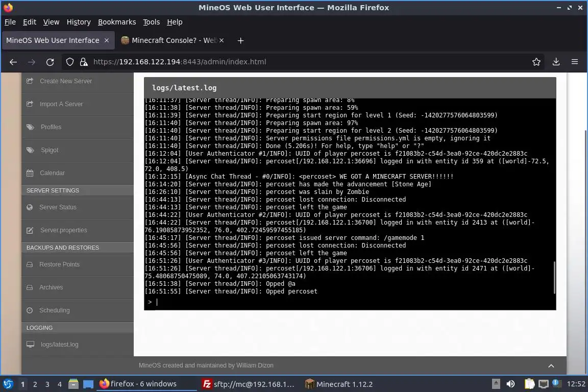The image size is (588, 392).
Task: Open the Help menu
Action: [175, 22]
